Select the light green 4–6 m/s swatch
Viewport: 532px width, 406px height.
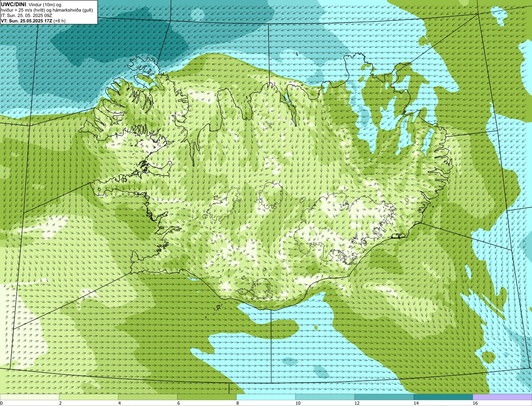click(148, 397)
